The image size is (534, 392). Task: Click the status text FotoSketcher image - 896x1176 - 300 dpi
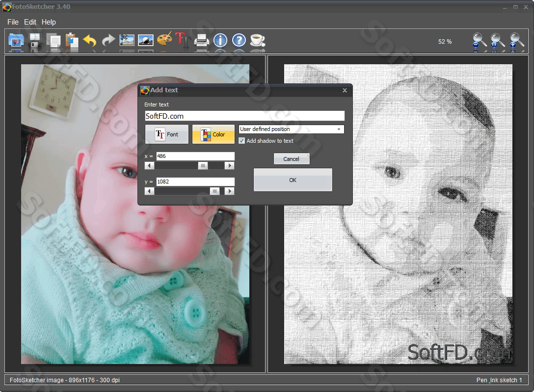[65, 380]
